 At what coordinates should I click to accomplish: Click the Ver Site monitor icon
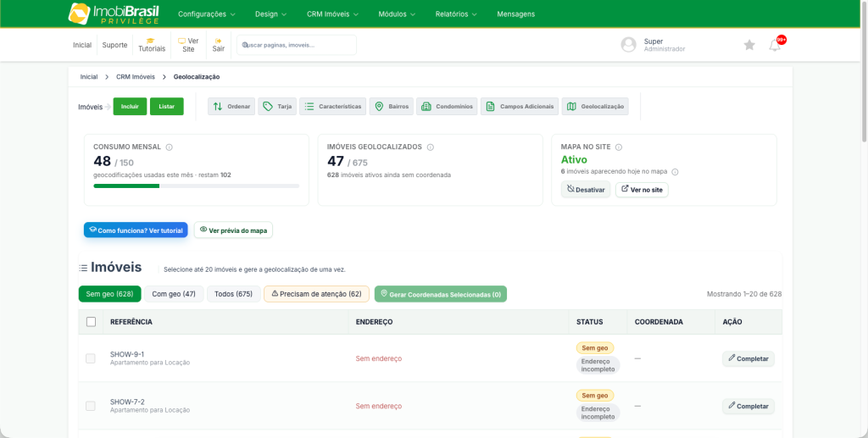point(181,41)
